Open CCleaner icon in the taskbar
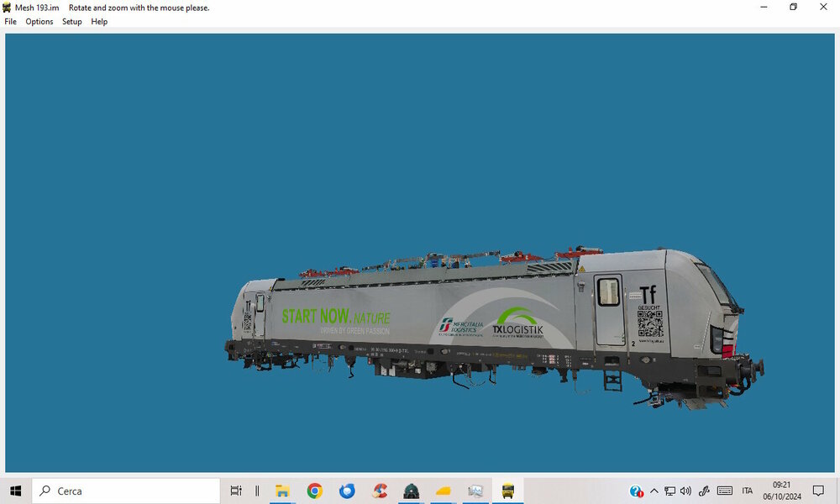 coord(380,491)
